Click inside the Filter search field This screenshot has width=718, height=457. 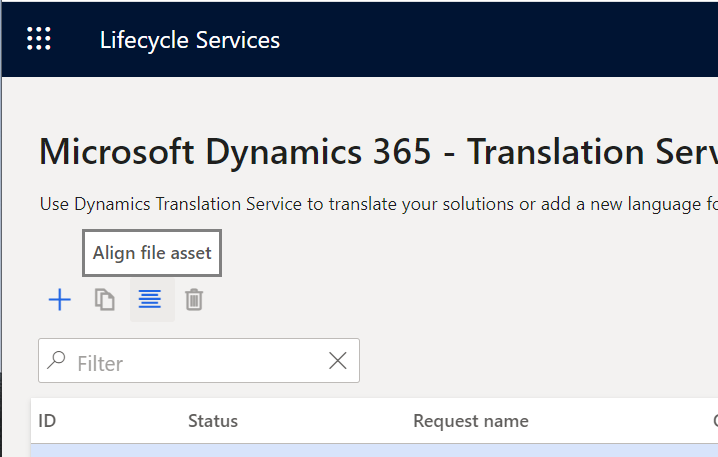pos(199,361)
